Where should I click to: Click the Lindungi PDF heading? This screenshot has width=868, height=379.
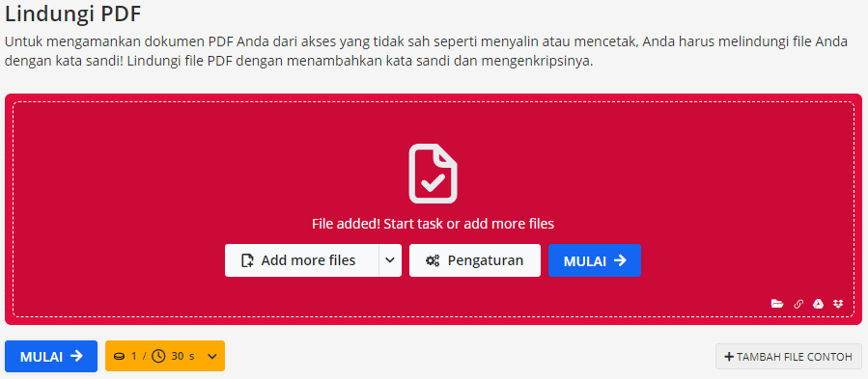click(x=73, y=14)
